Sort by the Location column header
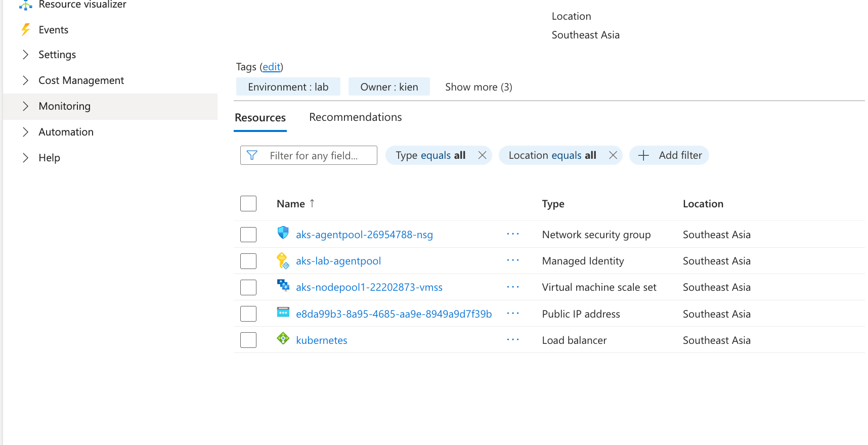 [x=703, y=204]
